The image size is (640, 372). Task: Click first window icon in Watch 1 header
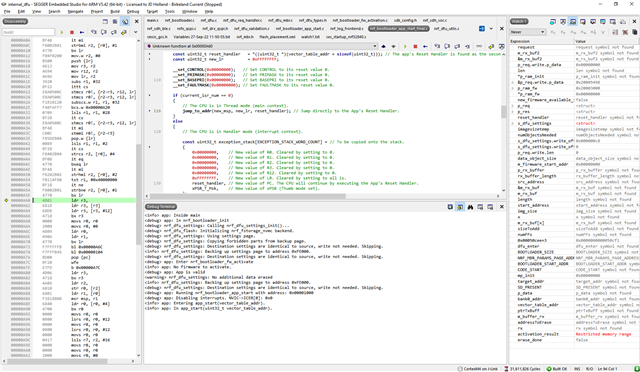click(x=553, y=21)
